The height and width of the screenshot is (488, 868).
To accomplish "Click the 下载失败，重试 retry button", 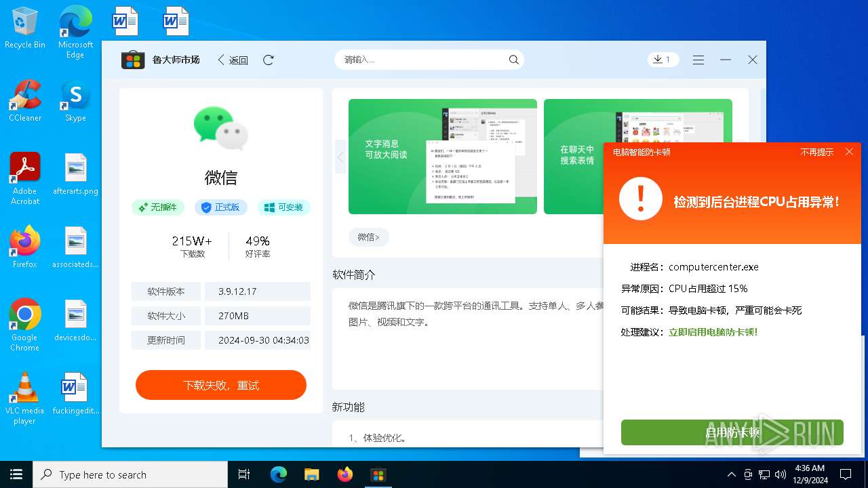I will (221, 385).
